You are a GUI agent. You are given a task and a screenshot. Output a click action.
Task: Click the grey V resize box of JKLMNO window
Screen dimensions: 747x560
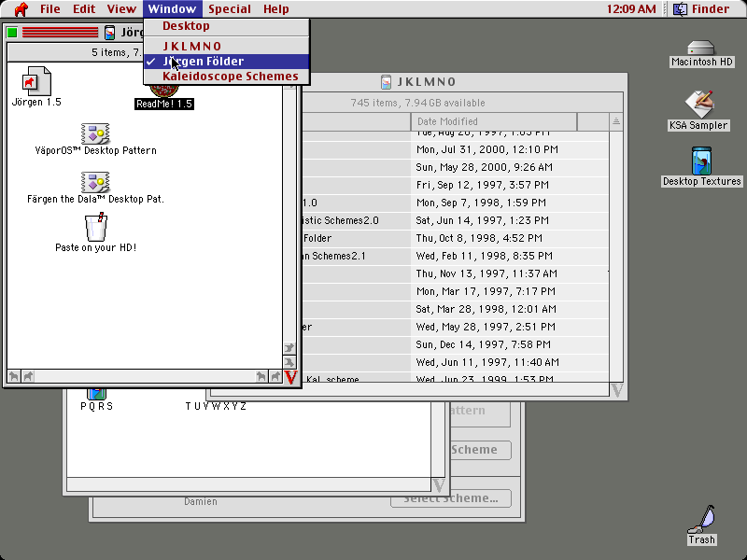point(617,390)
